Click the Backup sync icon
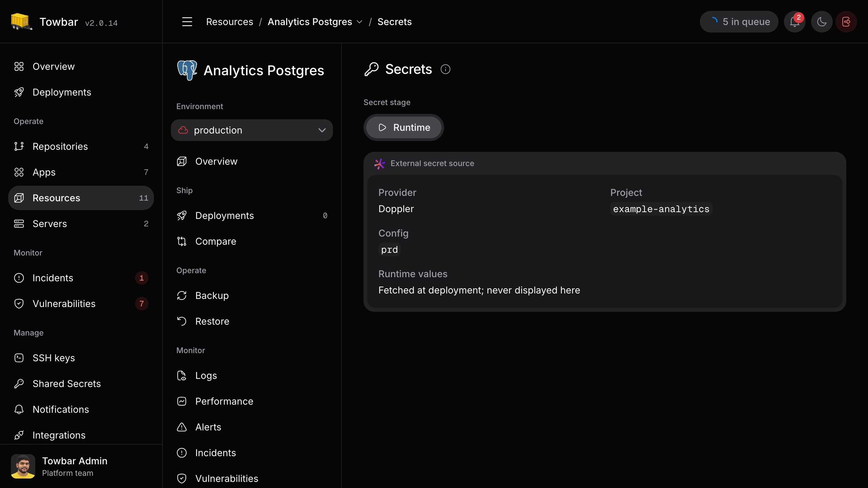The image size is (868, 488). pos(182,296)
